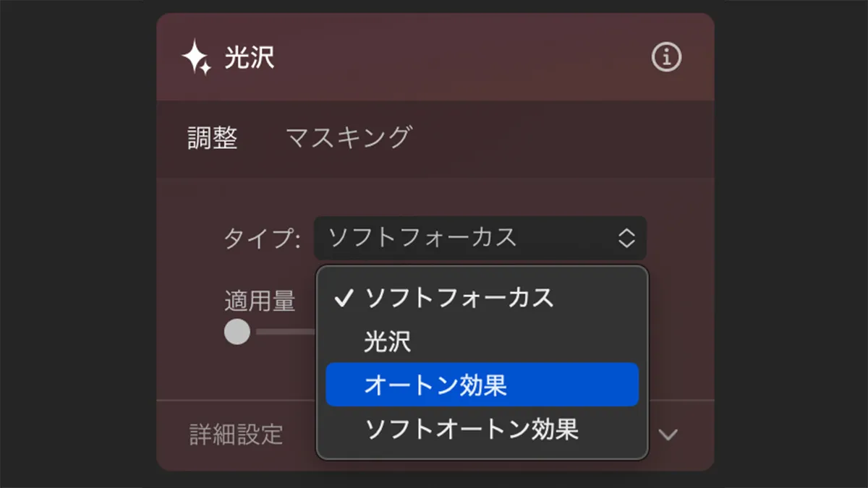Pick ソフトオートン効果 from the list

pos(472,429)
